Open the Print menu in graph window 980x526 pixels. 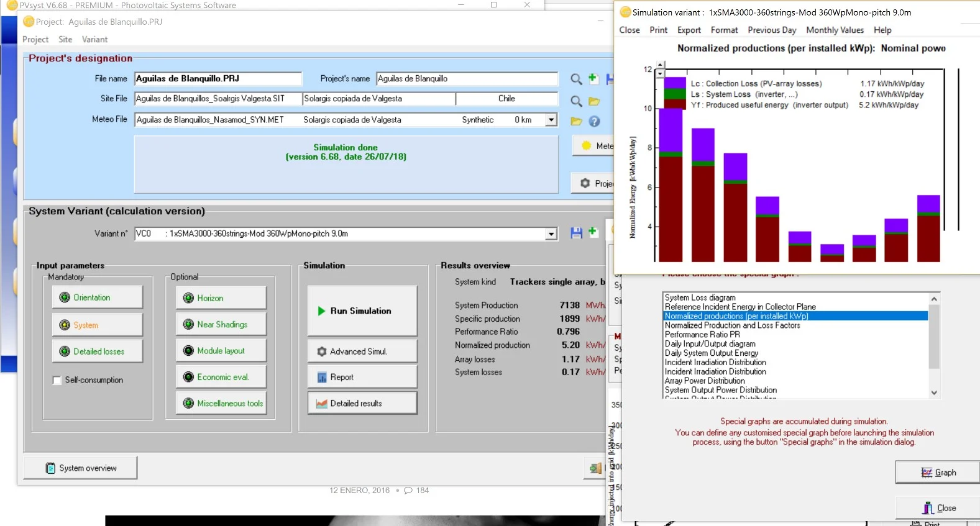pyautogui.click(x=659, y=30)
